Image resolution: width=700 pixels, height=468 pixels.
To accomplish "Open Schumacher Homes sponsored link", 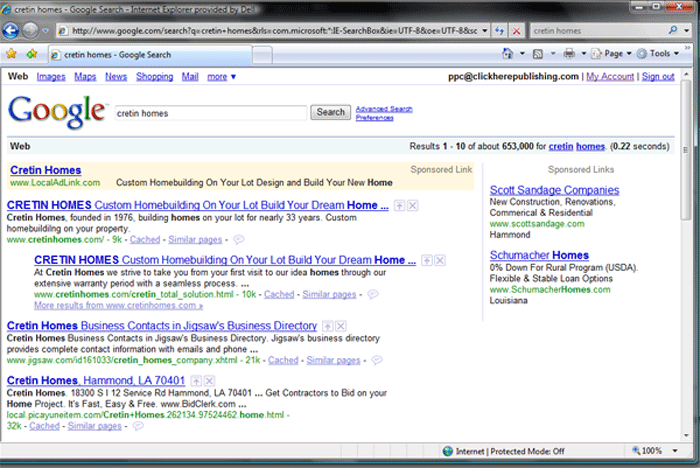I will pos(539,255).
